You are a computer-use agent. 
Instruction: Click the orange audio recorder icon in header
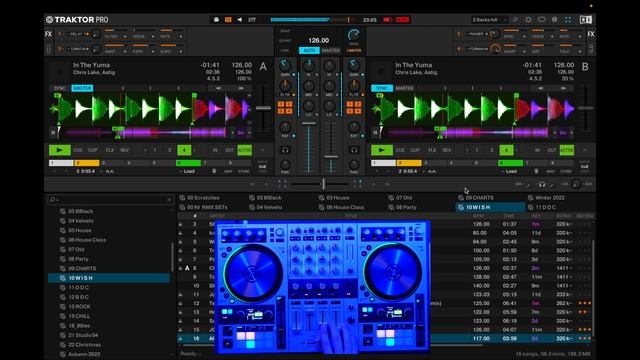228,20
